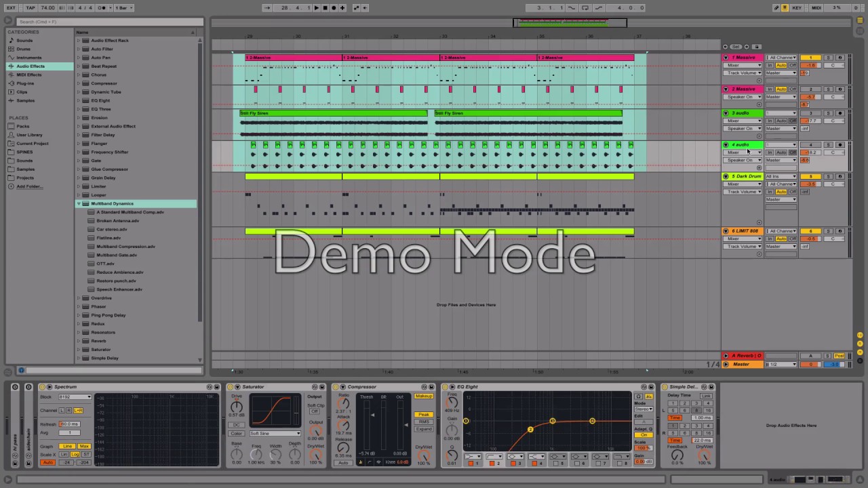This screenshot has height=488, width=868.
Task: Expand the Compressor folder in browser
Action: [x=79, y=83]
